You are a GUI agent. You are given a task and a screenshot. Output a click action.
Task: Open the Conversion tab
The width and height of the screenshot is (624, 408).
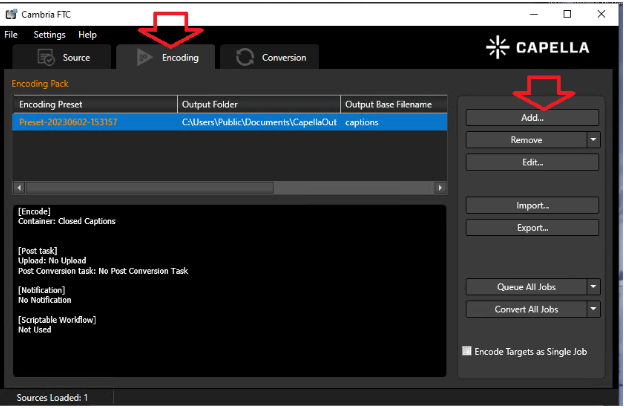[x=269, y=57]
